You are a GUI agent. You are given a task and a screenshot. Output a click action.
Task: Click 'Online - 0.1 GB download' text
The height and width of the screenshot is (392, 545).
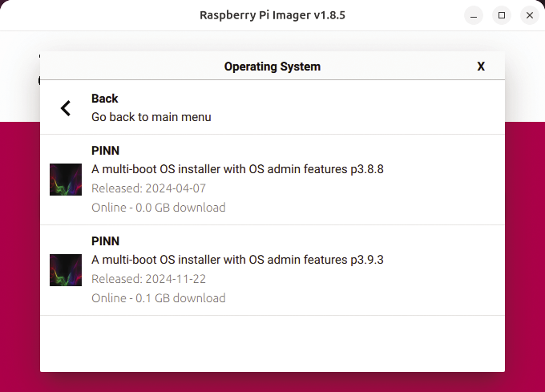(159, 298)
